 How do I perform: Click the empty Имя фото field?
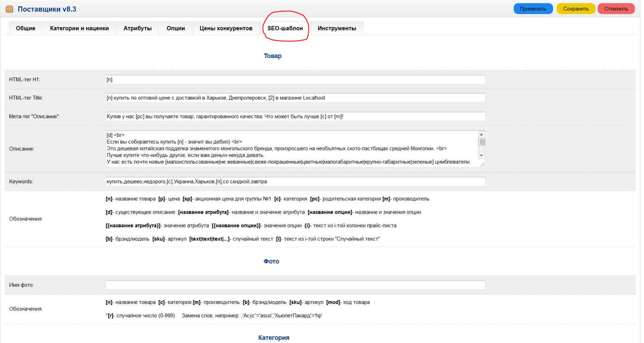pos(295,285)
